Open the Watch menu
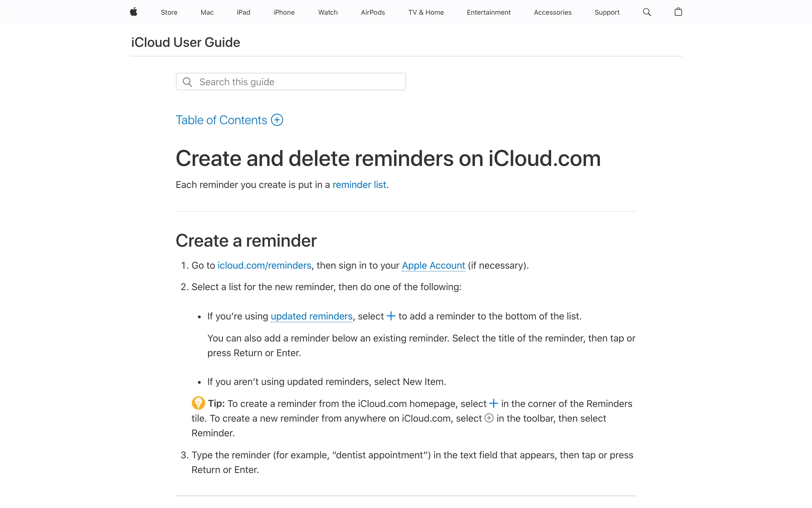The height and width of the screenshot is (508, 812). point(328,12)
